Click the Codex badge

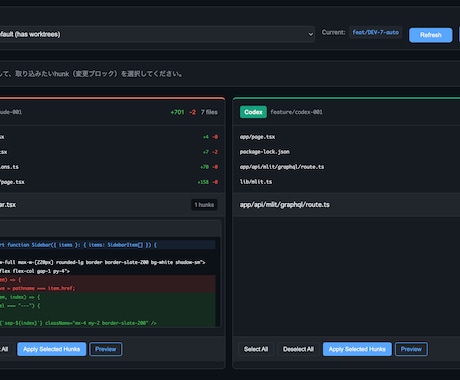[253, 112]
